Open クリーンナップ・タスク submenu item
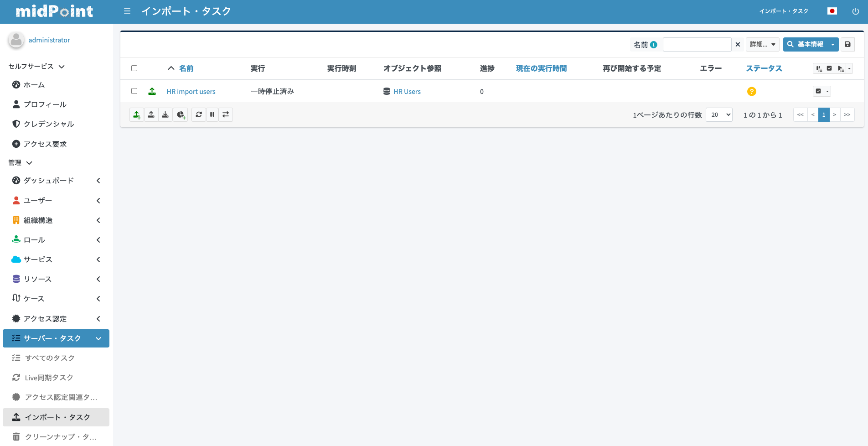868x446 pixels. click(x=56, y=437)
